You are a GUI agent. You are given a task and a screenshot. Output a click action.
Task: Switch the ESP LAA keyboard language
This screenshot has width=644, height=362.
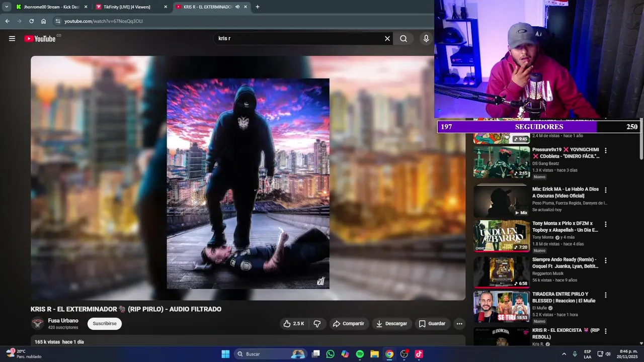pyautogui.click(x=588, y=354)
